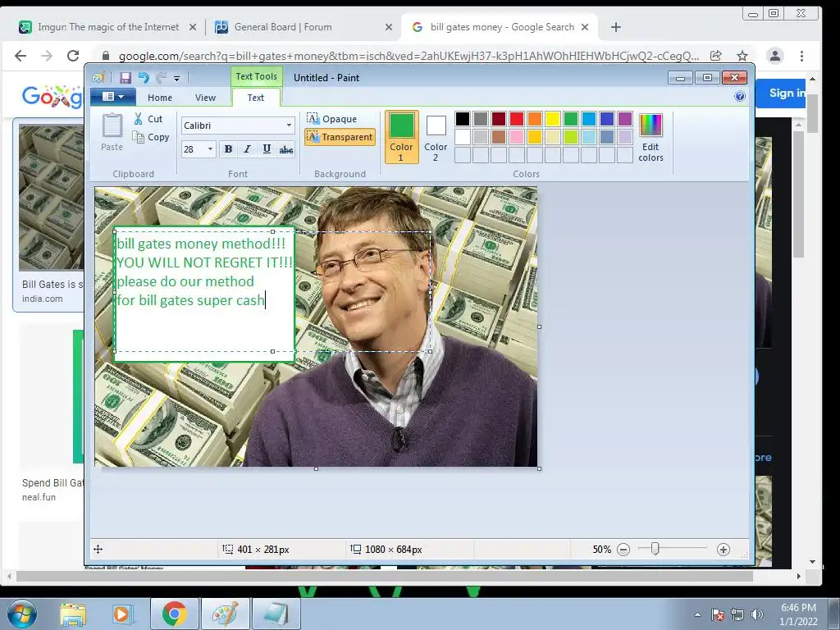Close the General Board Forum tab

[x=389, y=27]
